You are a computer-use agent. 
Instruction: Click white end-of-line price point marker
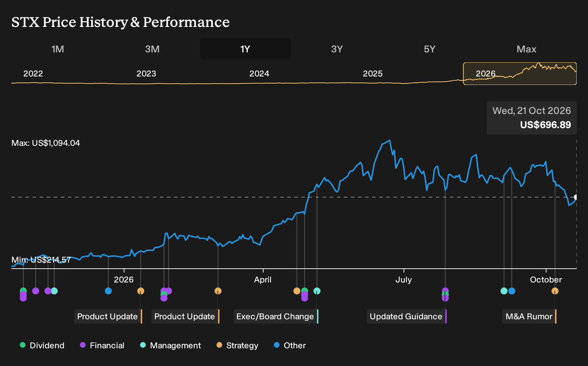(576, 197)
